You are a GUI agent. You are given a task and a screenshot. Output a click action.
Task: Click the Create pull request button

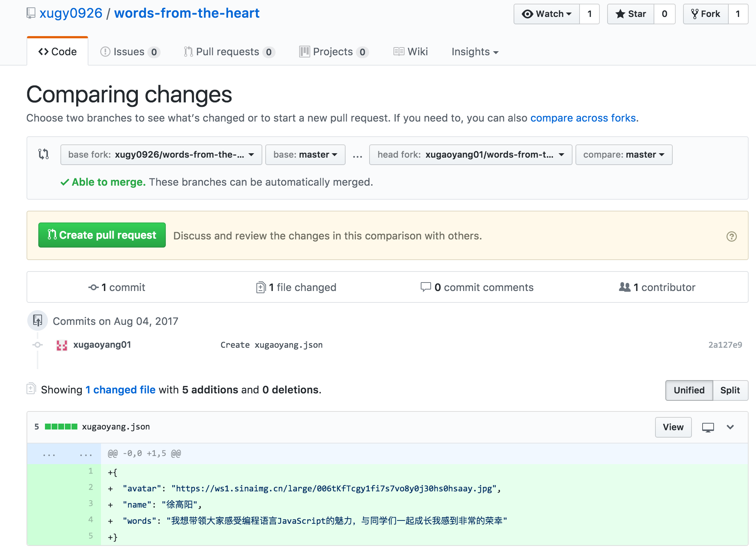coord(102,235)
